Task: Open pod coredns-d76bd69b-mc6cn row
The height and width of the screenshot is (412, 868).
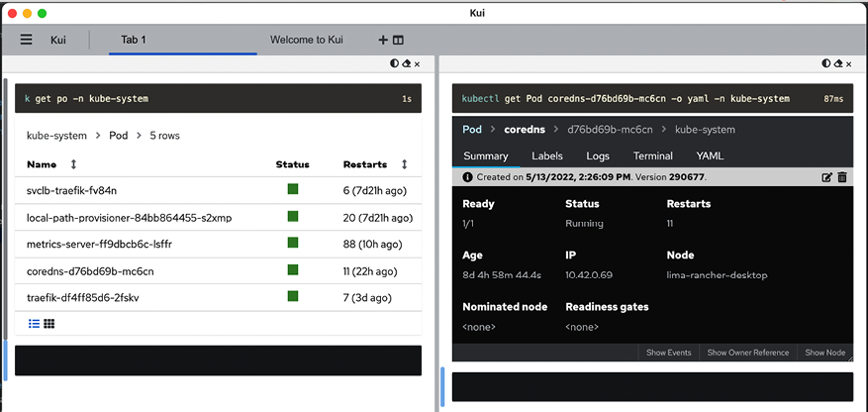Action: coord(218,271)
